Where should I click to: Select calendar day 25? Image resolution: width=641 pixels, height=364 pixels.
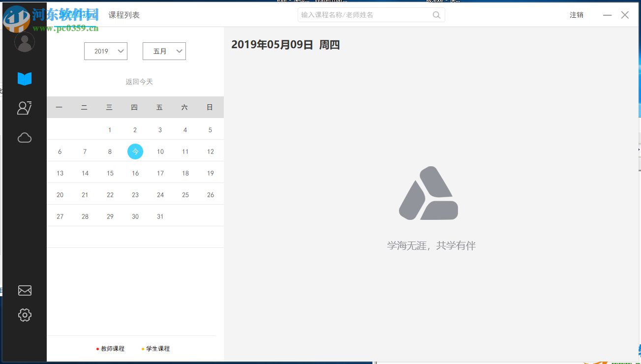click(x=185, y=195)
